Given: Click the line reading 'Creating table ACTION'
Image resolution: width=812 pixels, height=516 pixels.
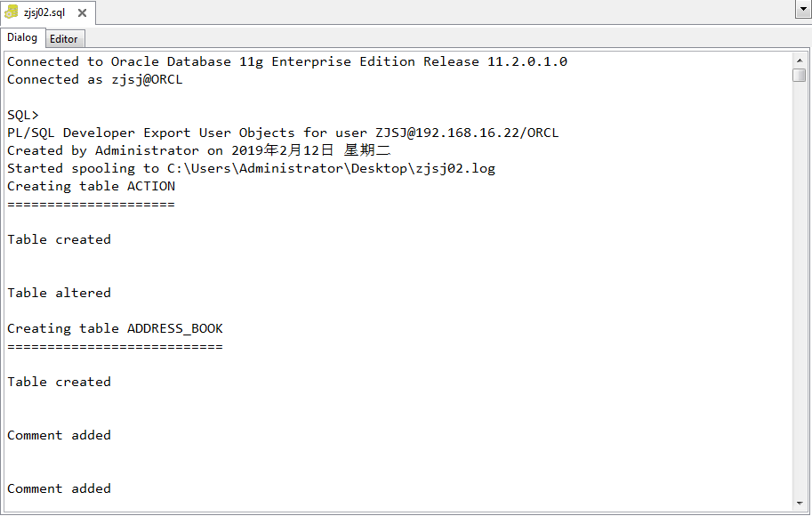Looking at the screenshot, I should click(85, 186).
